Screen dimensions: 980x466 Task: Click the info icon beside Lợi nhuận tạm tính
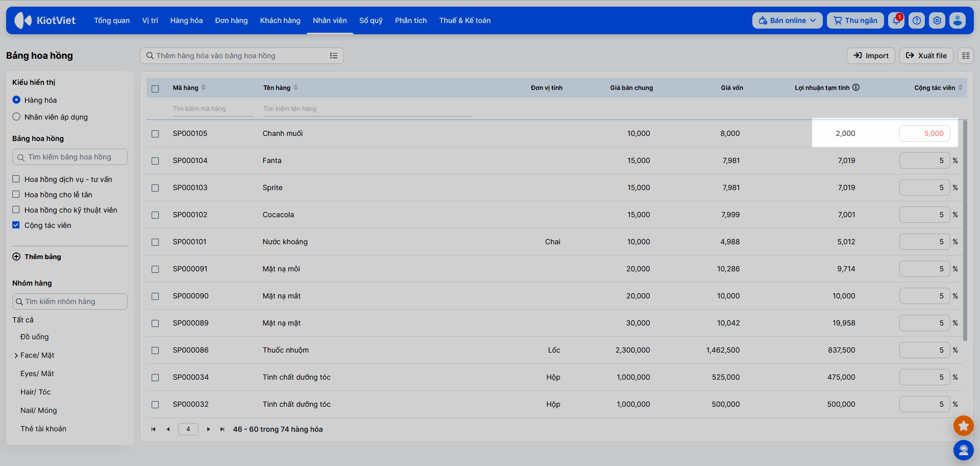(856, 87)
